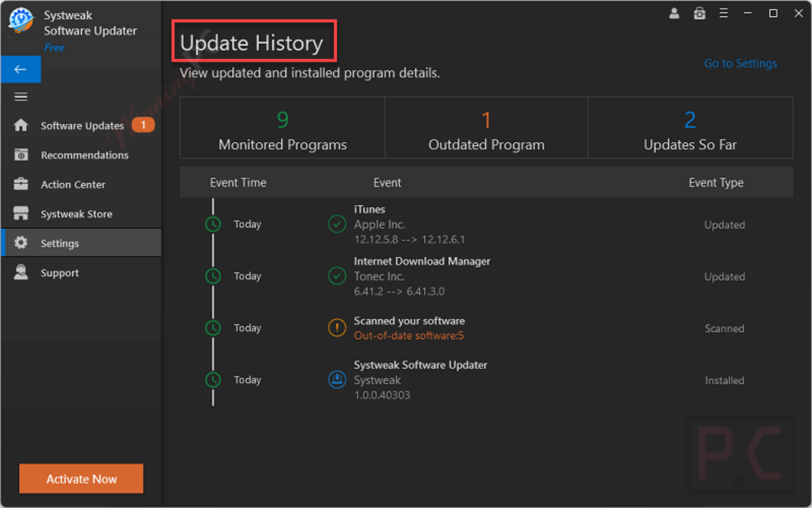Click the Settings gear icon

pyautogui.click(x=21, y=242)
